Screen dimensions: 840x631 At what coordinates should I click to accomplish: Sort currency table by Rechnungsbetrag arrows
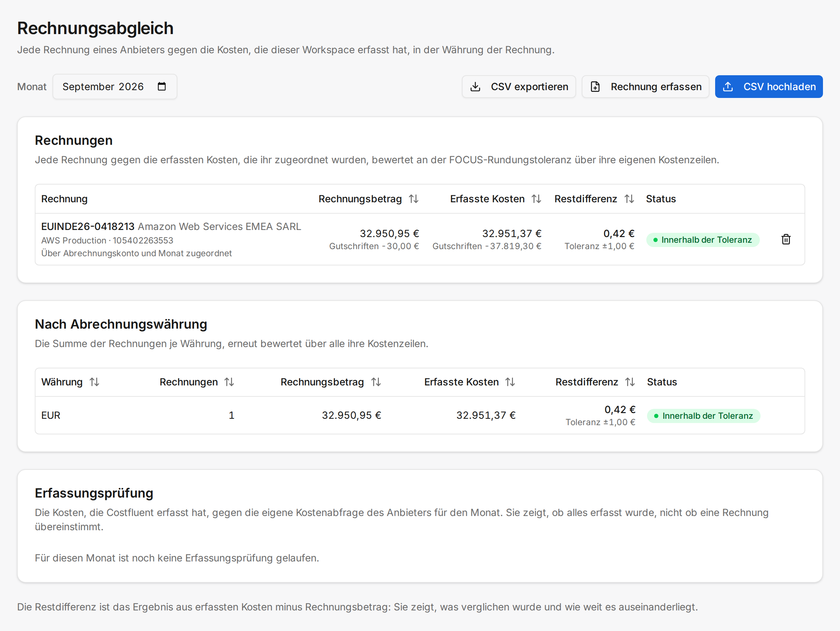(x=376, y=382)
